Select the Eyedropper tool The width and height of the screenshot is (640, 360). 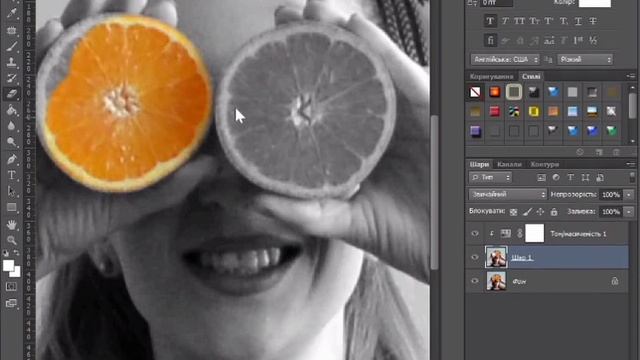tap(11, 13)
